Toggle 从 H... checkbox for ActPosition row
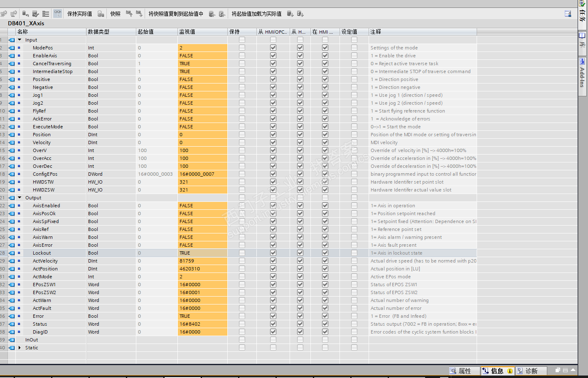The width and height of the screenshot is (588, 378). coord(300,269)
